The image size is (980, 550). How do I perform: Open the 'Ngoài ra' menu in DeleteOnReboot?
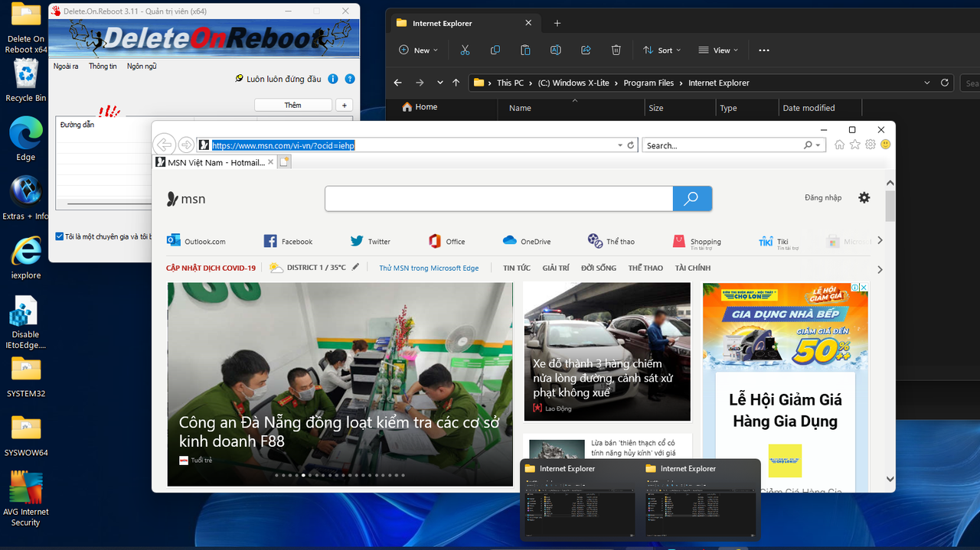point(66,66)
